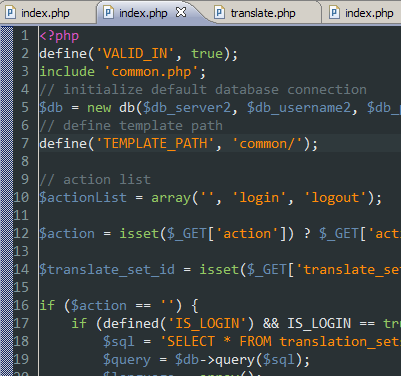Click the 'include' keyword on line 3

coord(67,72)
